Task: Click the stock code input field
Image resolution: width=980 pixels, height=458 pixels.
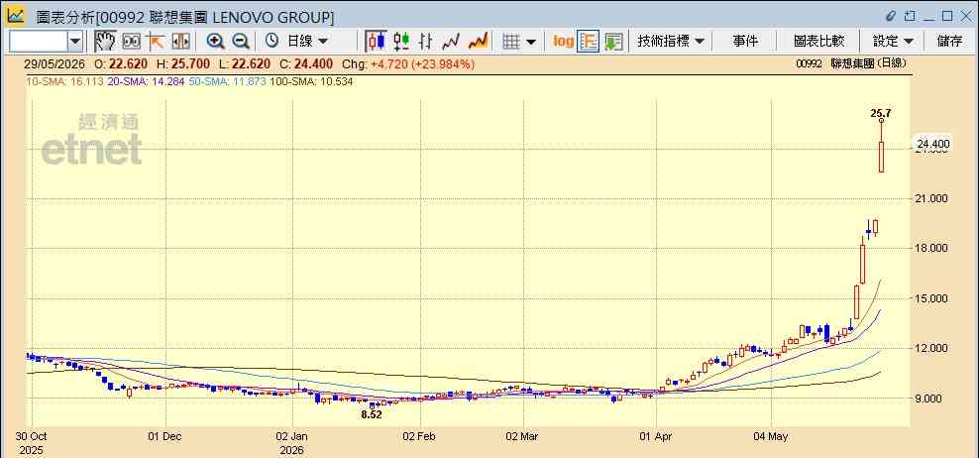Action: [x=38, y=42]
